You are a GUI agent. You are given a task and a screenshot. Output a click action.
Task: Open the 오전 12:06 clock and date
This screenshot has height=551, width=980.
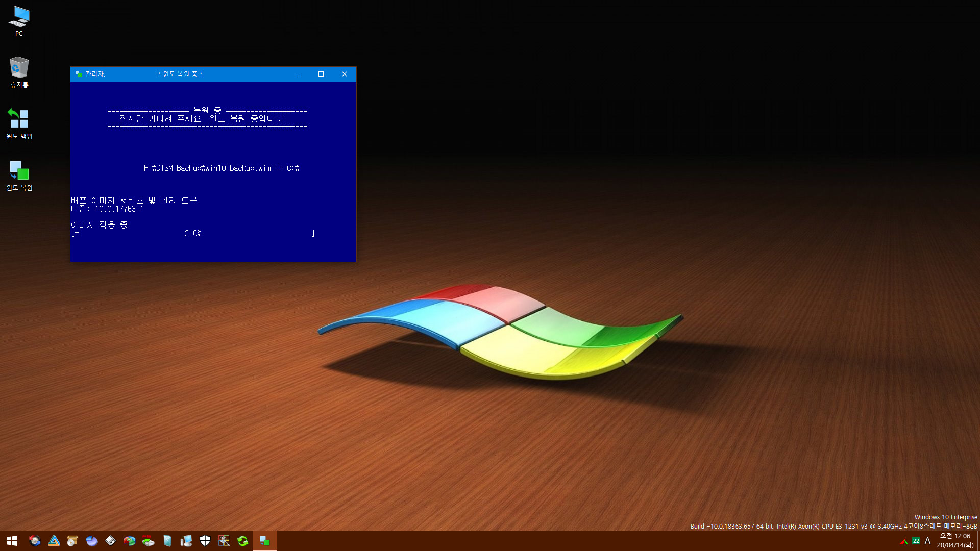pos(955,541)
